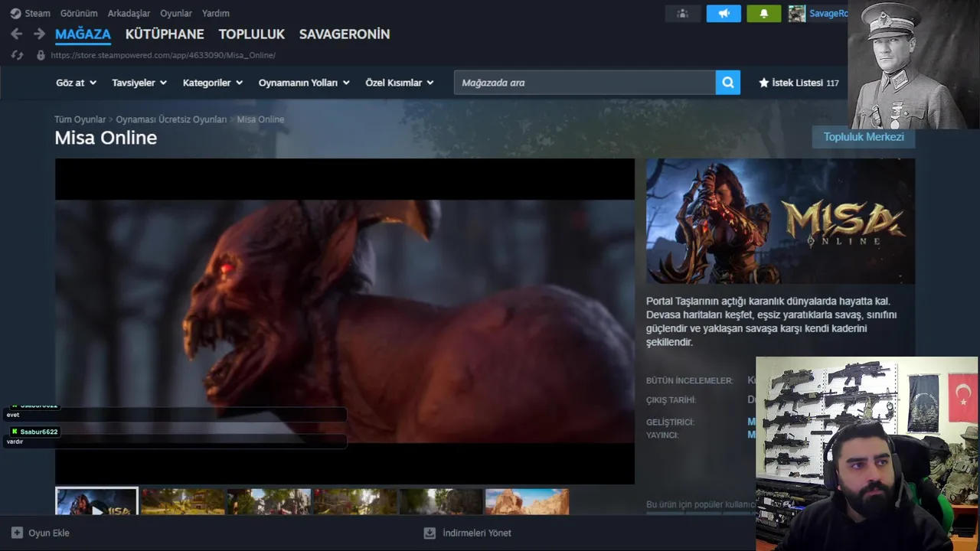
Task: Click the chat message 'vardır'
Action: pos(15,442)
